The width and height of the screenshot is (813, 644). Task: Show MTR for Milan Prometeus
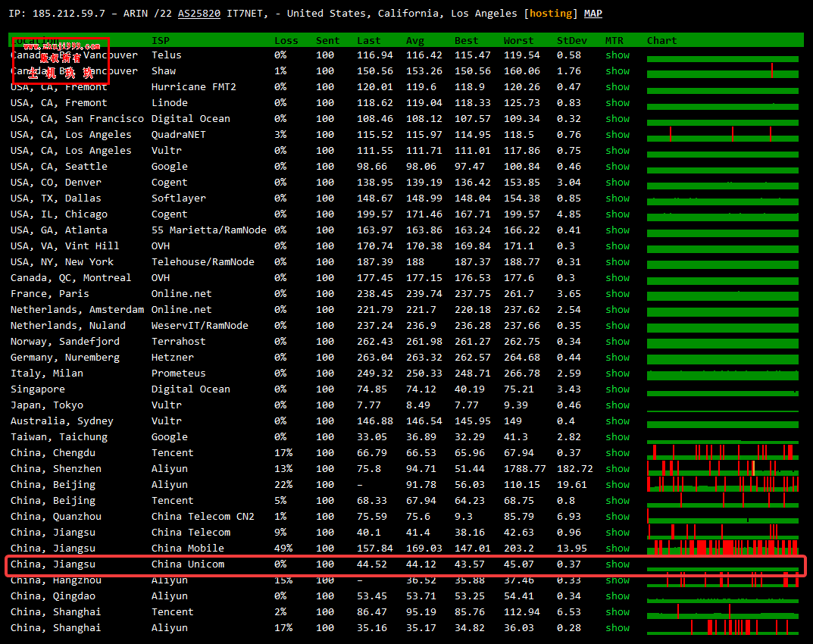point(618,373)
